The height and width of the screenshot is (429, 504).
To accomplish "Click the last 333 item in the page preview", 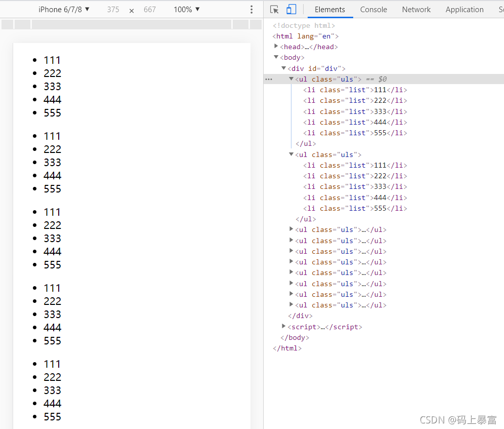I will pyautogui.click(x=53, y=391).
